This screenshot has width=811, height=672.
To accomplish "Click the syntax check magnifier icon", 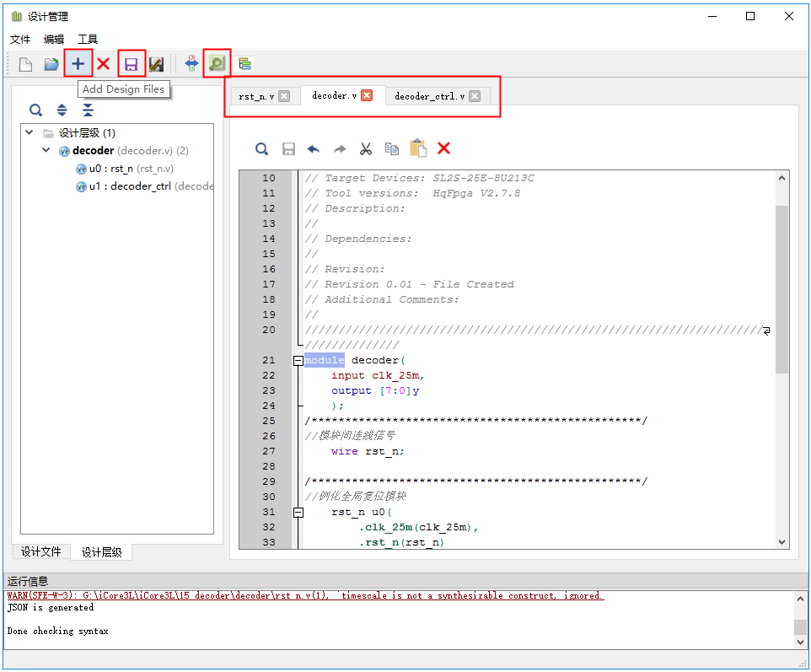I will tap(217, 64).
